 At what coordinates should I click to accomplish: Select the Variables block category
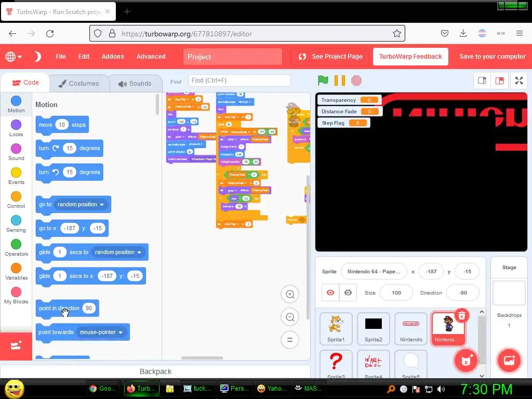click(x=16, y=271)
